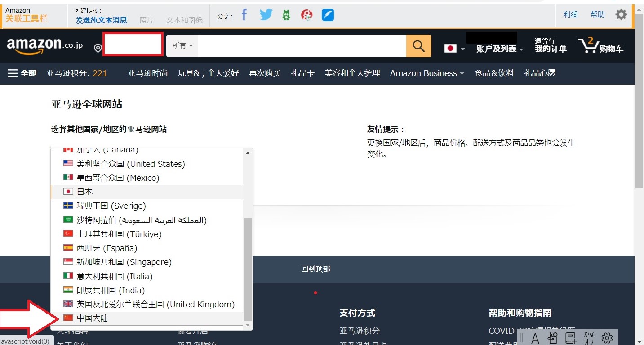Toggle the かなオフ kana input mode
Viewport: 644px width, 345px height.
click(x=589, y=337)
